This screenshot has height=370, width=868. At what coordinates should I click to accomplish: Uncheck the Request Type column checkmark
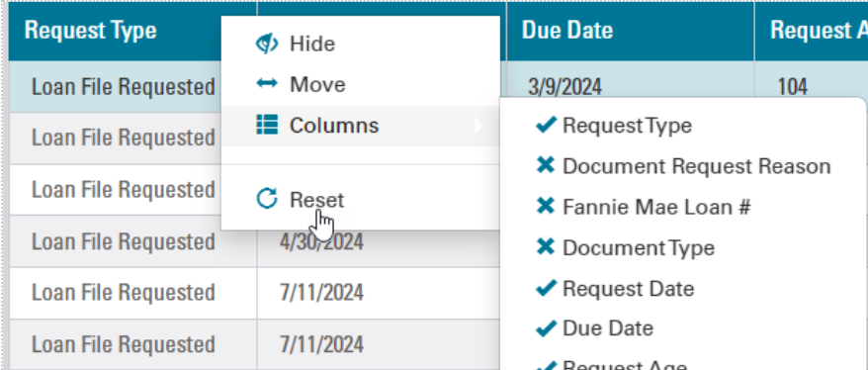[546, 126]
